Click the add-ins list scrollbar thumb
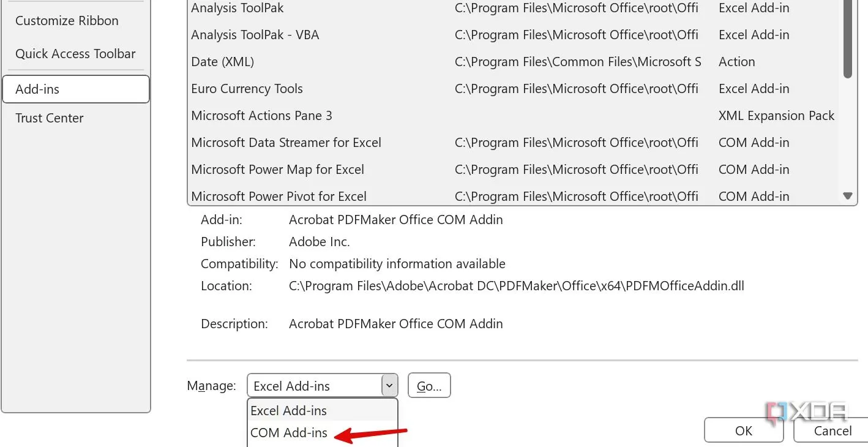868x447 pixels. point(848,39)
